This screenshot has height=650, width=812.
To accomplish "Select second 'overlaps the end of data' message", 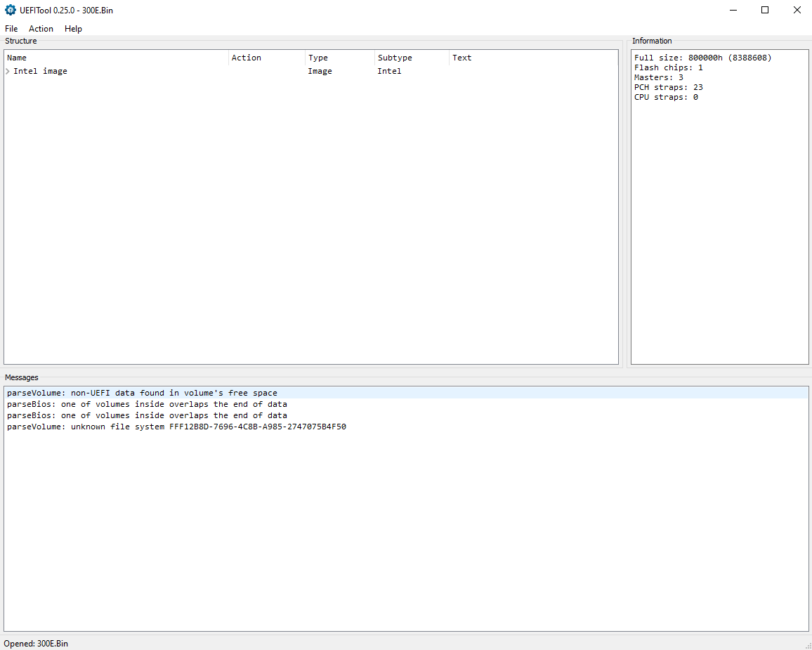I will [x=405, y=415].
